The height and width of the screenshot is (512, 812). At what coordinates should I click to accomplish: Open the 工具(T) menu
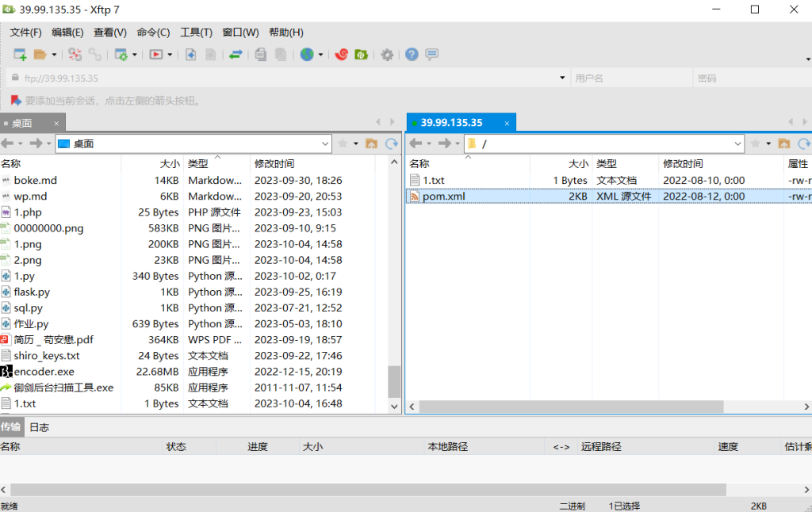[196, 32]
